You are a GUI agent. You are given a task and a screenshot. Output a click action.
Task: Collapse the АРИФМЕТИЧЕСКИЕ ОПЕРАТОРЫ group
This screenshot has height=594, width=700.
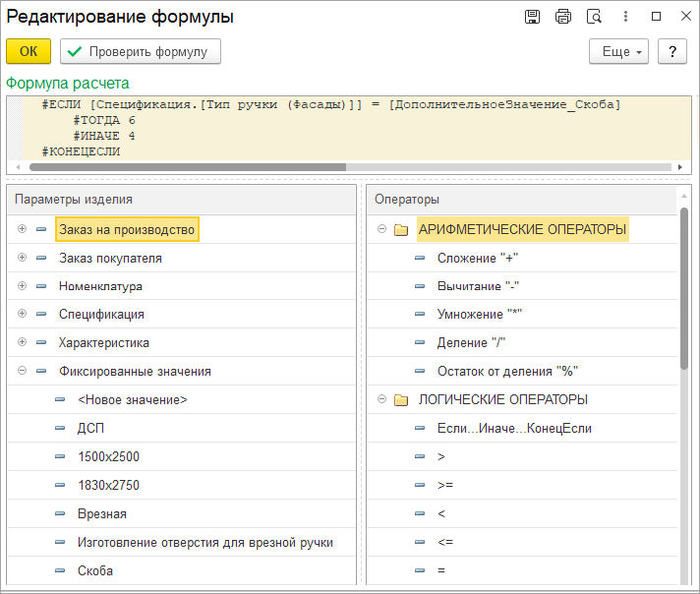[381, 229]
